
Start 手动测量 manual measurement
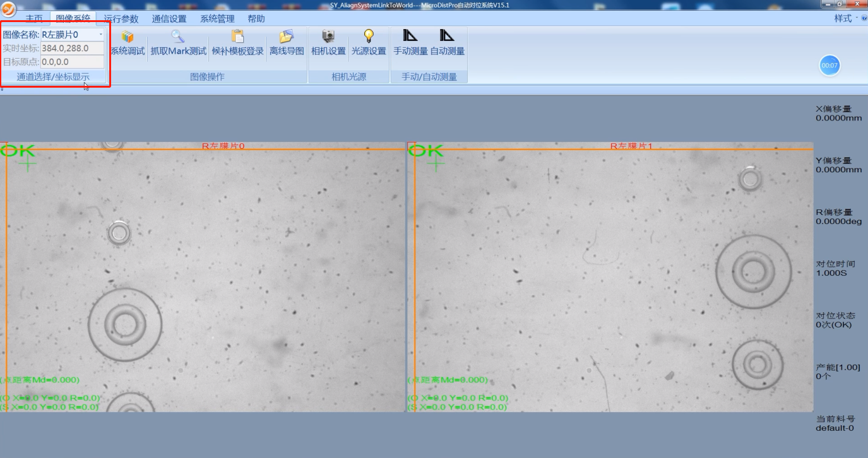click(x=410, y=44)
